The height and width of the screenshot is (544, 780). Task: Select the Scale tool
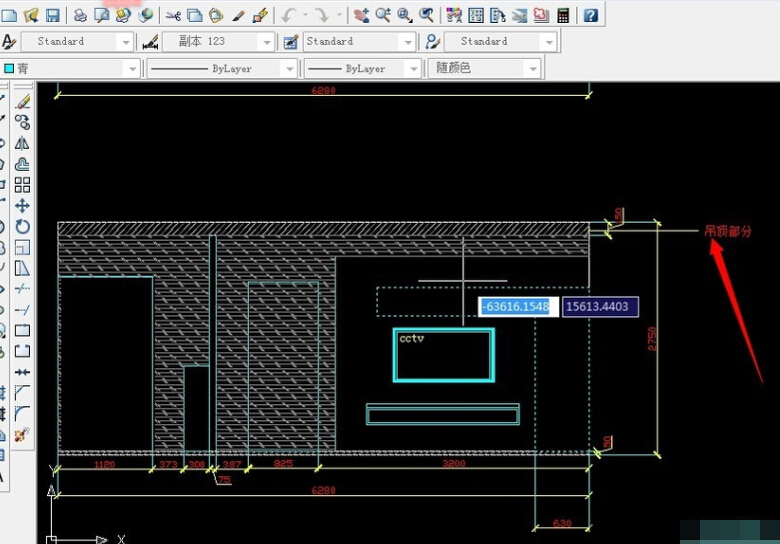pos(22,247)
